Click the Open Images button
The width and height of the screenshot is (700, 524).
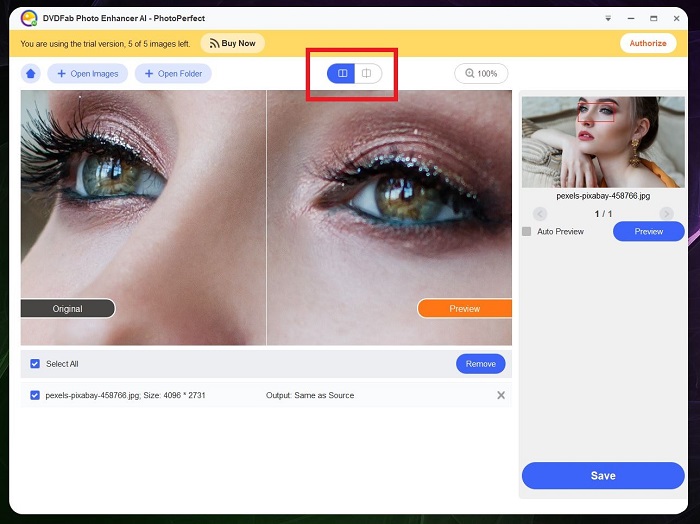coord(88,74)
